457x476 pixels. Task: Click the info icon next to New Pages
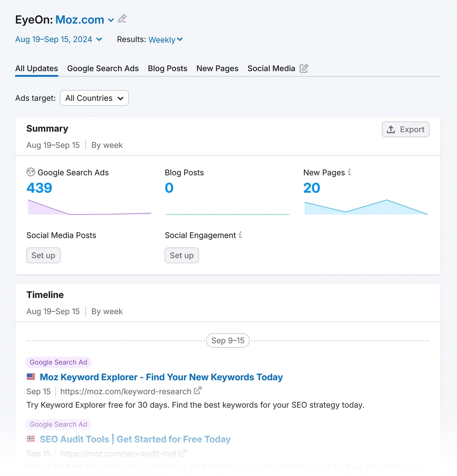point(349,172)
